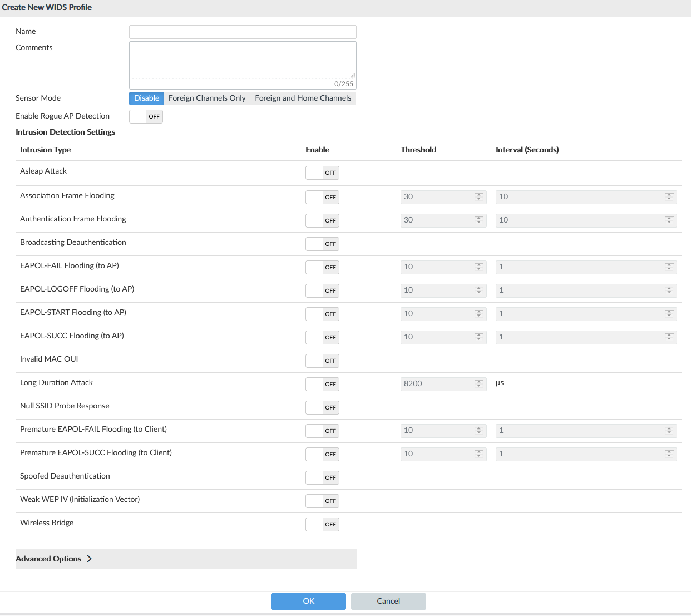Expand the Advanced Options chevron
Screen dimensions: 691x616
89,559
